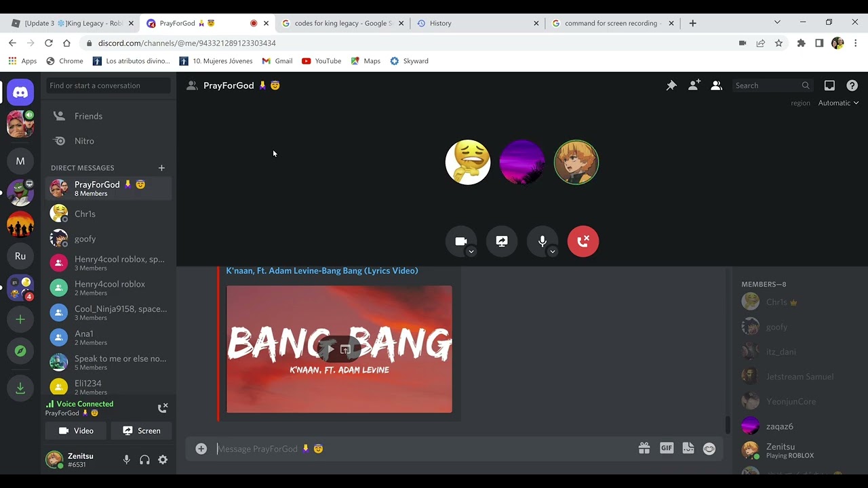Switch to codes for king legacy tab

[342, 23]
